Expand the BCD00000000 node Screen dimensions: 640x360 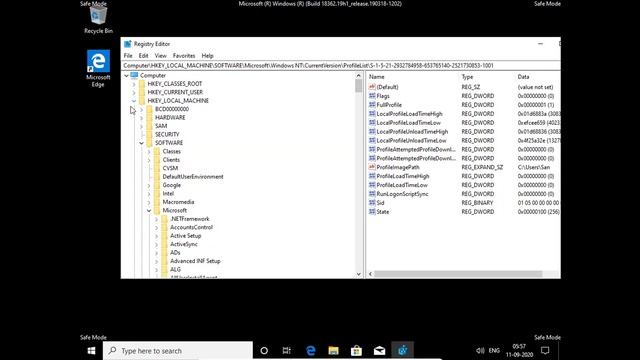tap(142, 109)
